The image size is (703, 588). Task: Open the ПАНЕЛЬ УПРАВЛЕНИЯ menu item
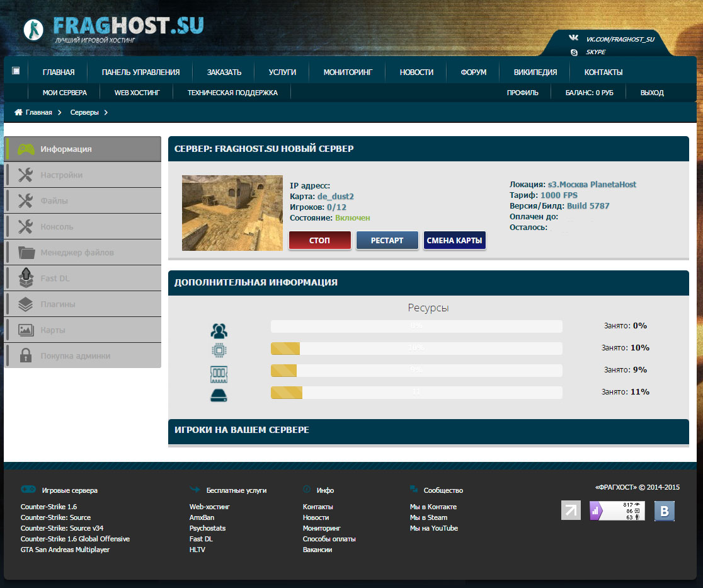140,72
